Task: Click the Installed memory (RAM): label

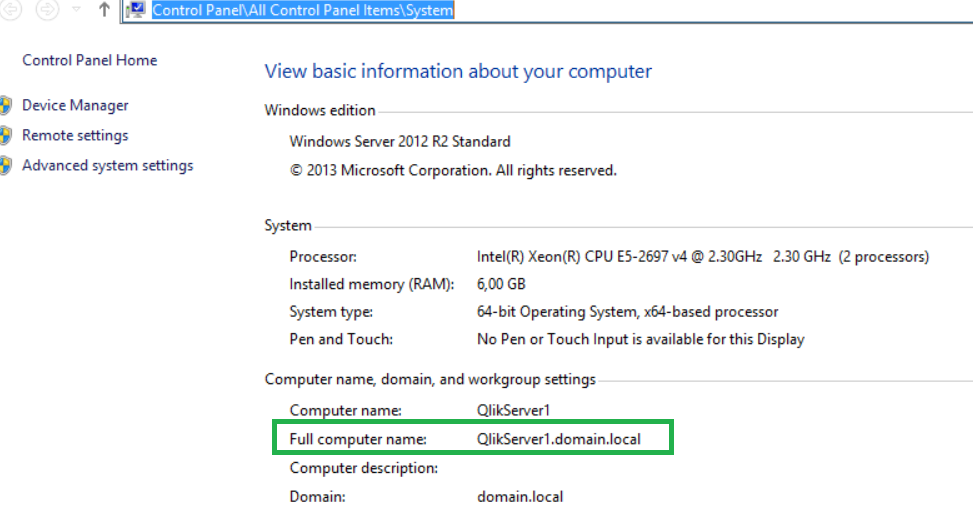Action: (372, 284)
